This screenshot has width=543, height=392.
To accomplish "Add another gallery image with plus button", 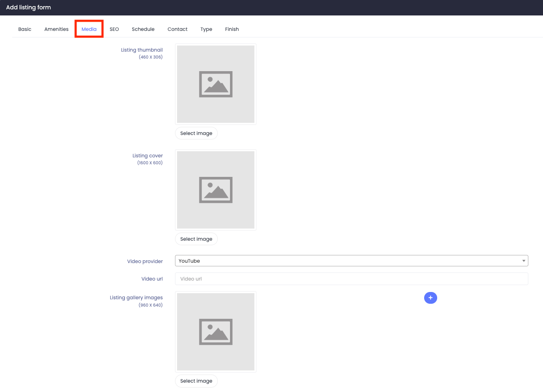I will point(431,298).
